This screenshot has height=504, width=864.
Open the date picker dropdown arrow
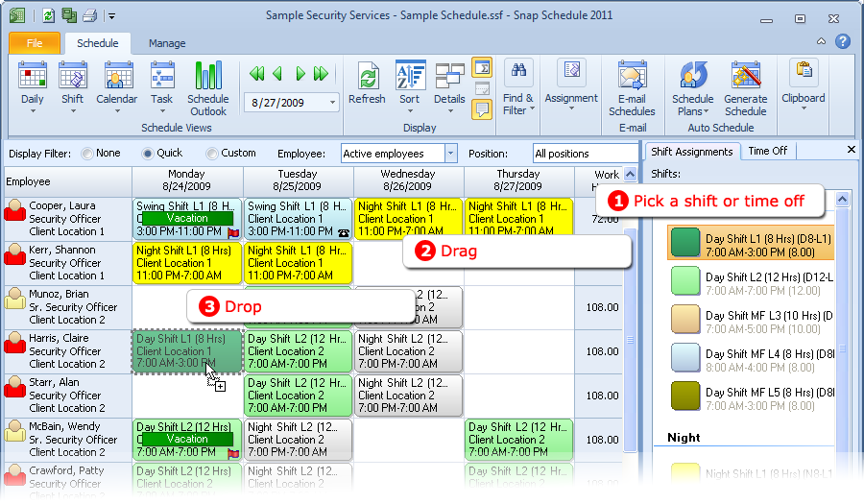pyautogui.click(x=332, y=103)
